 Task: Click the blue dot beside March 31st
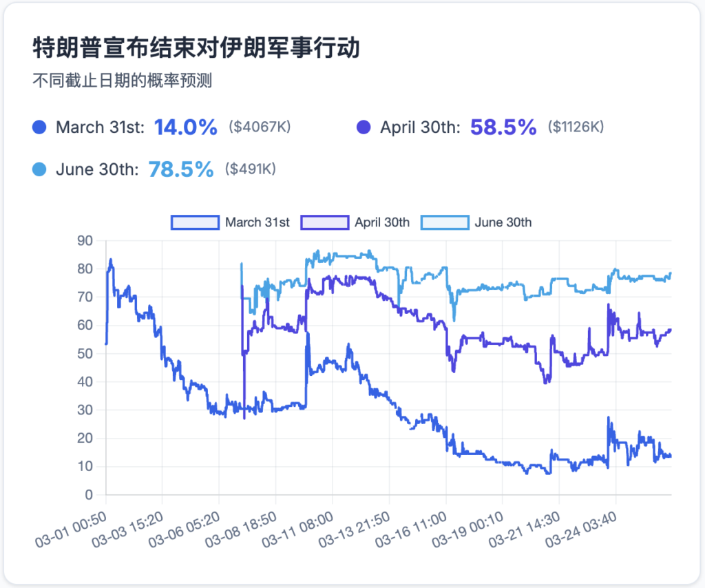coord(39,127)
